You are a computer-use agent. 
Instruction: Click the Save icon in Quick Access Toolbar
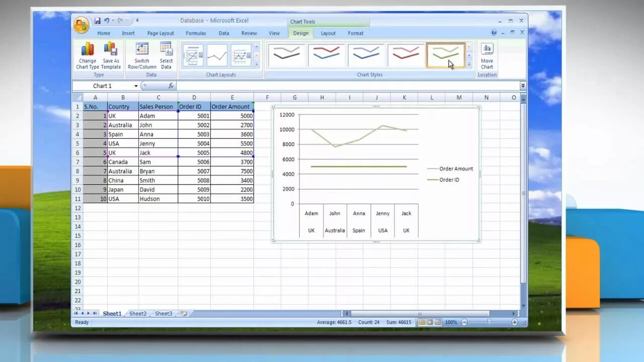(98, 21)
